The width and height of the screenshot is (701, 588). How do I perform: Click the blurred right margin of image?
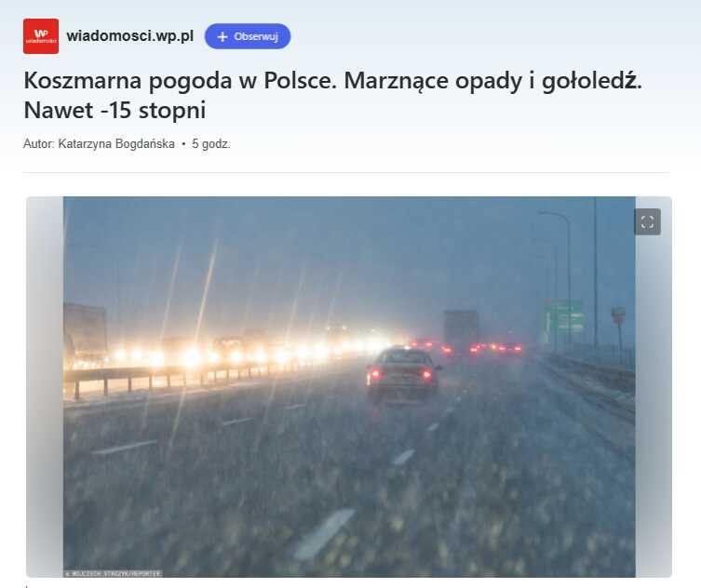(x=654, y=402)
